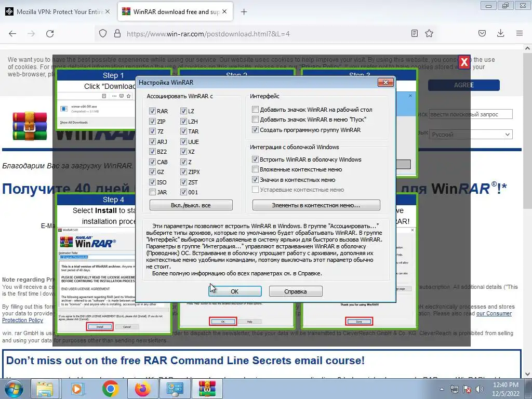Open Control Panel icon on taskbar
Viewport: 532px width, 399px height.
(175, 389)
